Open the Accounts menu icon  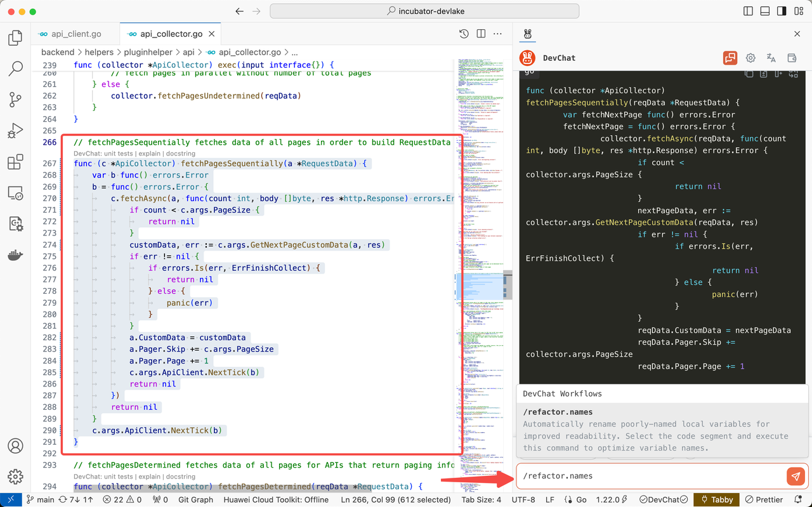pyautogui.click(x=15, y=446)
